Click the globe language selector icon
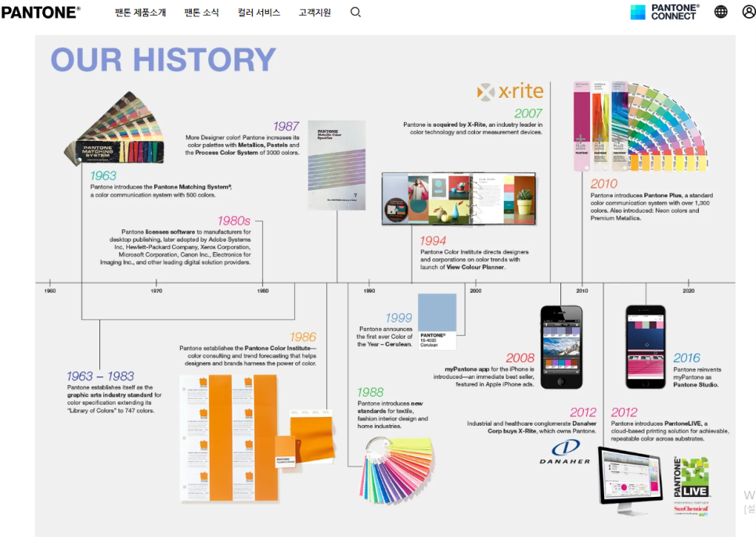756x540 pixels. 721,12
